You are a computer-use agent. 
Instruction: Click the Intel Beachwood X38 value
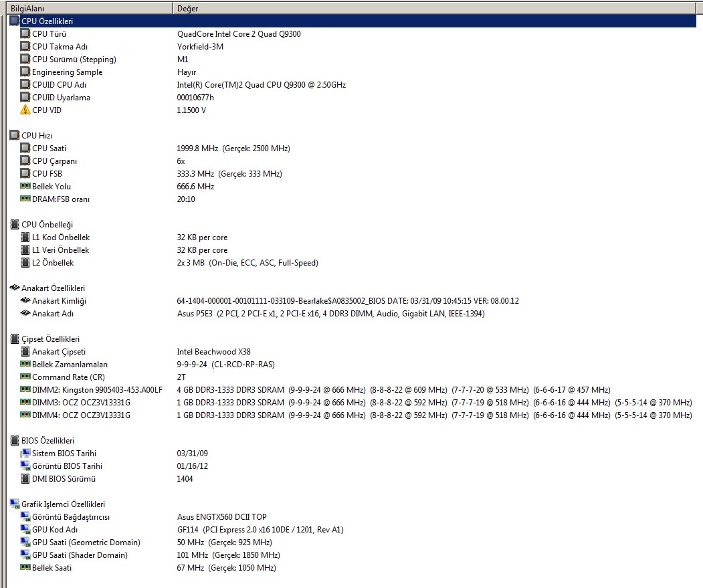[213, 352]
